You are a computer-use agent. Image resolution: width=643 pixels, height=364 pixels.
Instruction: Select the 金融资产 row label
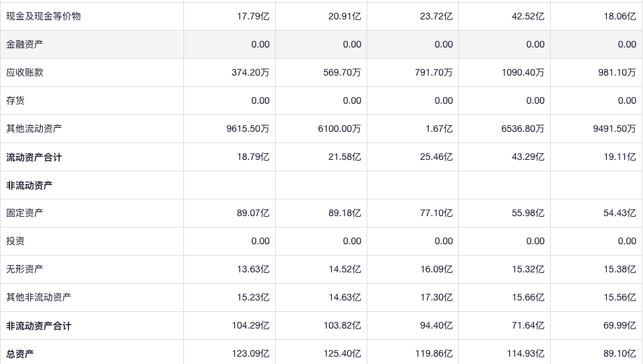25,44
